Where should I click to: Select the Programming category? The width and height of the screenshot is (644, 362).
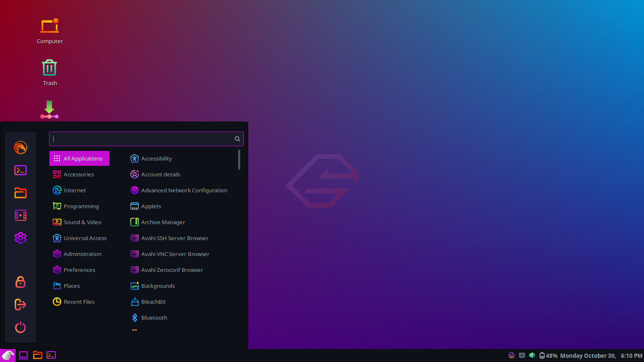click(x=79, y=206)
